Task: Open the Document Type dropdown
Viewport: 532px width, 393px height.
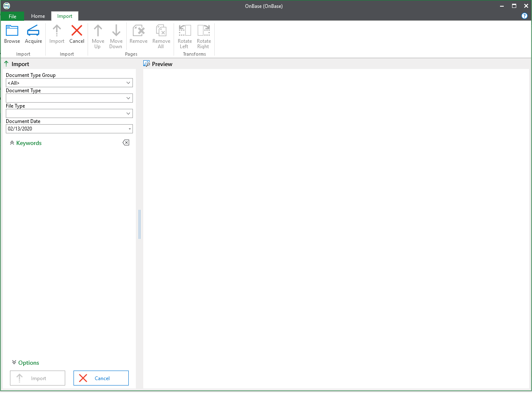Action: point(128,98)
